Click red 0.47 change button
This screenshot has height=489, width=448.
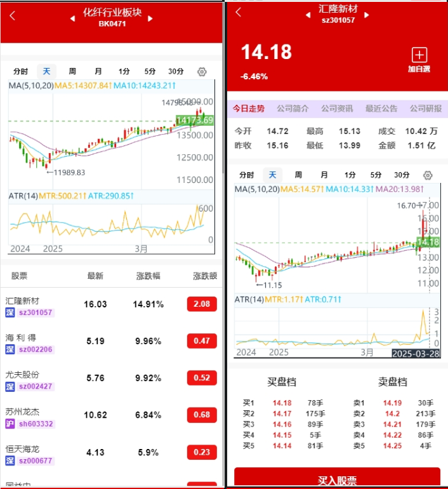(202, 340)
